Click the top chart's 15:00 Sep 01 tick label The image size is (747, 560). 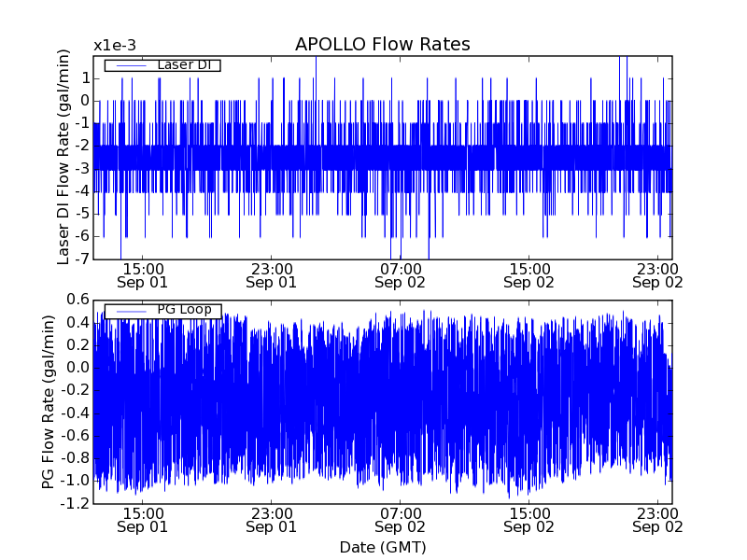click(x=143, y=276)
